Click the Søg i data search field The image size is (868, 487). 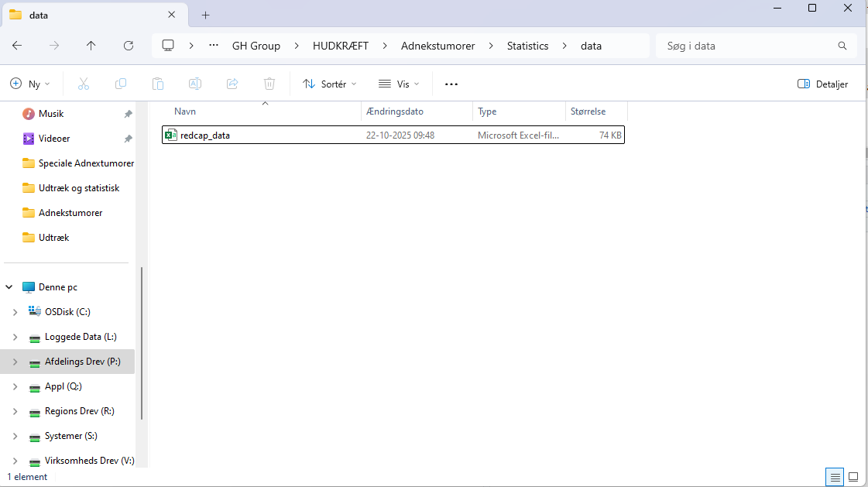[x=747, y=46]
